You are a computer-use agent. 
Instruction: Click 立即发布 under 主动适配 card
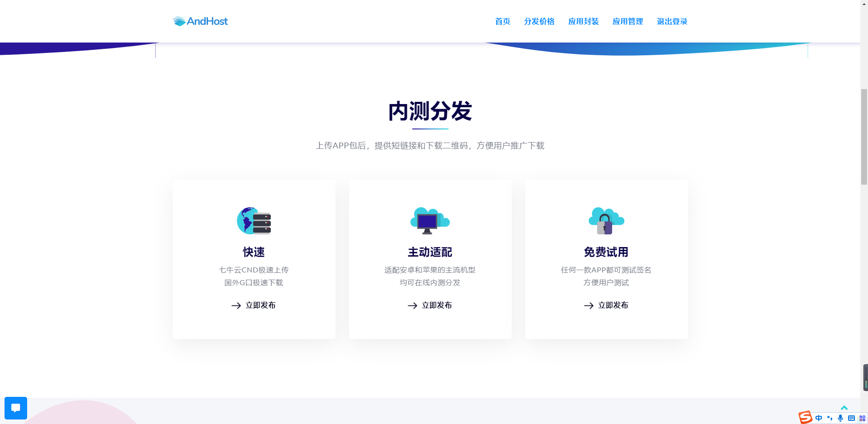[x=430, y=305]
